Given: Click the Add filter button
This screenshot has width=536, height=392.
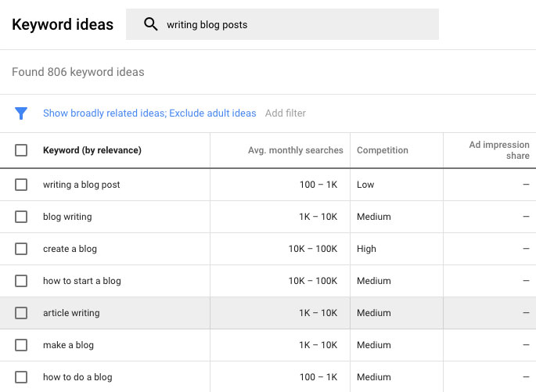Looking at the screenshot, I should point(286,113).
